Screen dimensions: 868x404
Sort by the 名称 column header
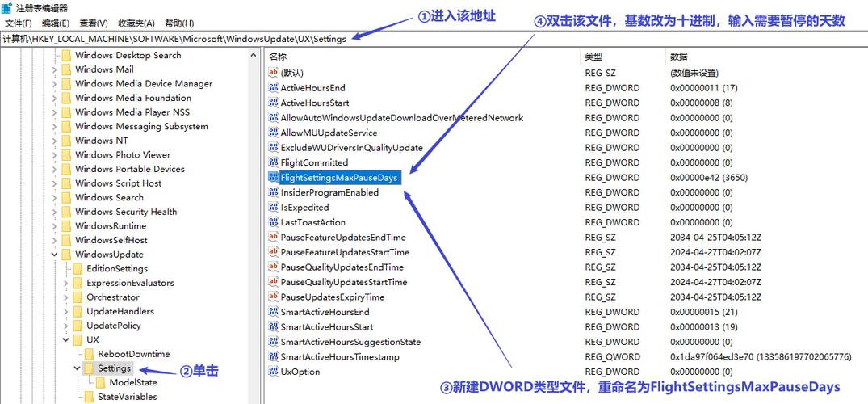[x=423, y=57]
